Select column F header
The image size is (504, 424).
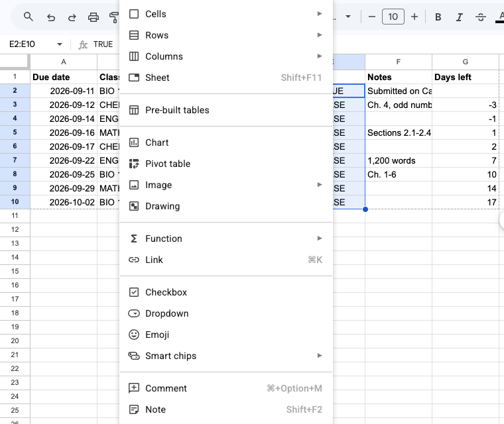pos(399,62)
